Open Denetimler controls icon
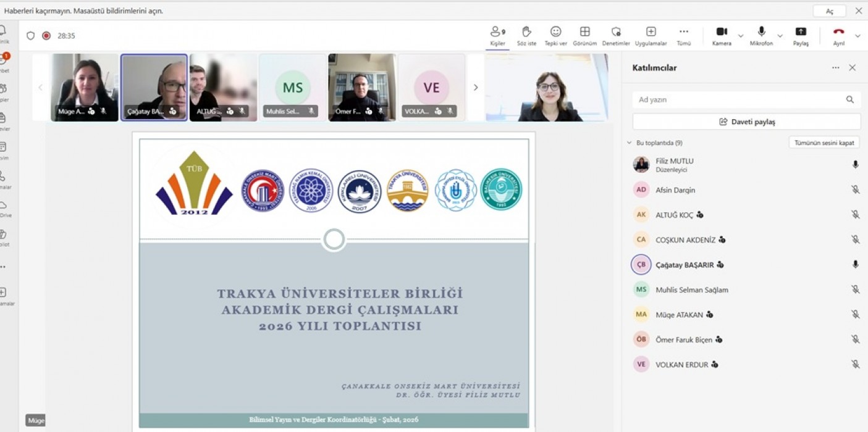Viewport: 868px width, 432px height. coord(616,32)
